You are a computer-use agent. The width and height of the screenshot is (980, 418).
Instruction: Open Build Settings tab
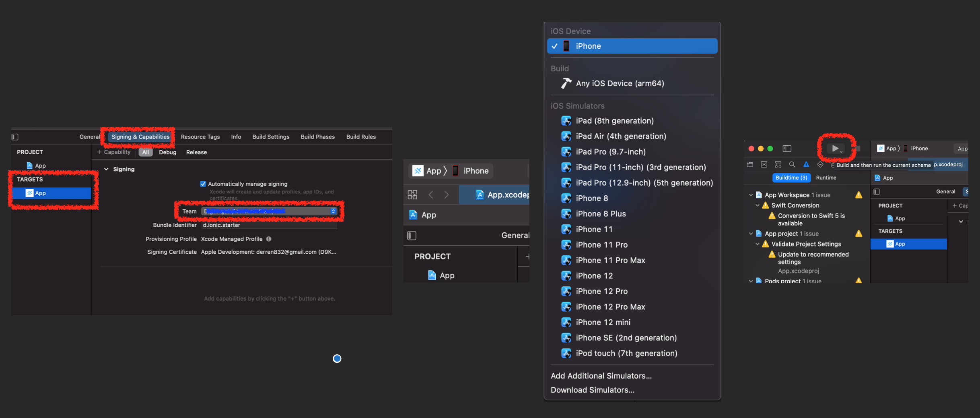pyautogui.click(x=271, y=137)
